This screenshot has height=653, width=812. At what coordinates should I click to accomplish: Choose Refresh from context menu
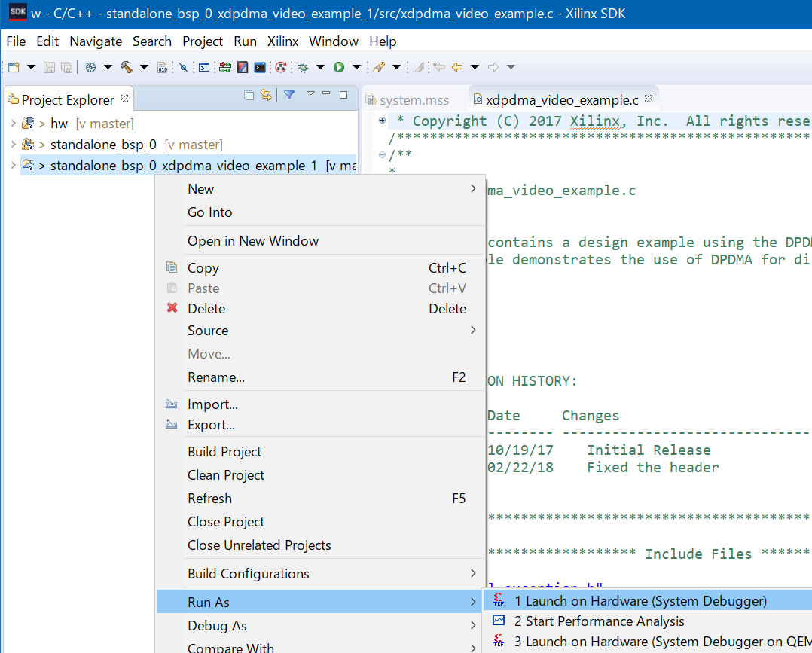[x=321, y=498]
